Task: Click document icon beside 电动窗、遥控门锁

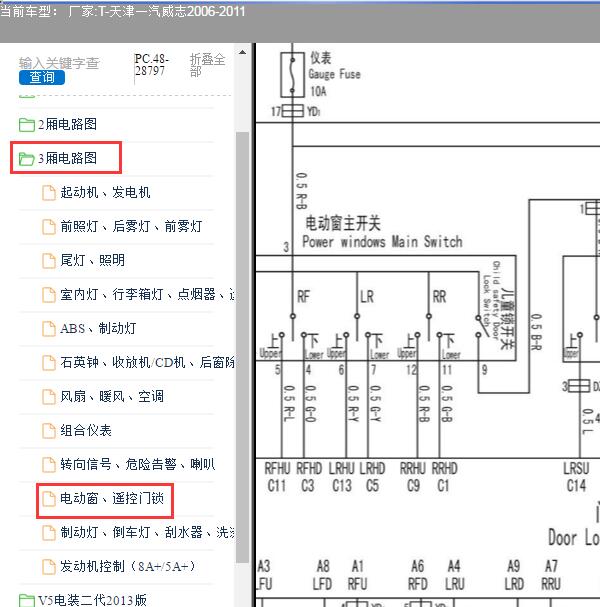Action: click(x=49, y=499)
